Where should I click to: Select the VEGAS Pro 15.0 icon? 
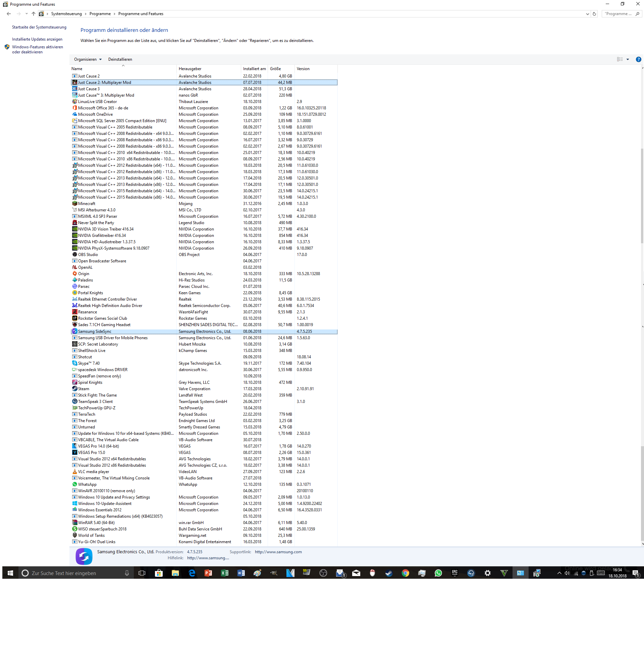point(74,453)
